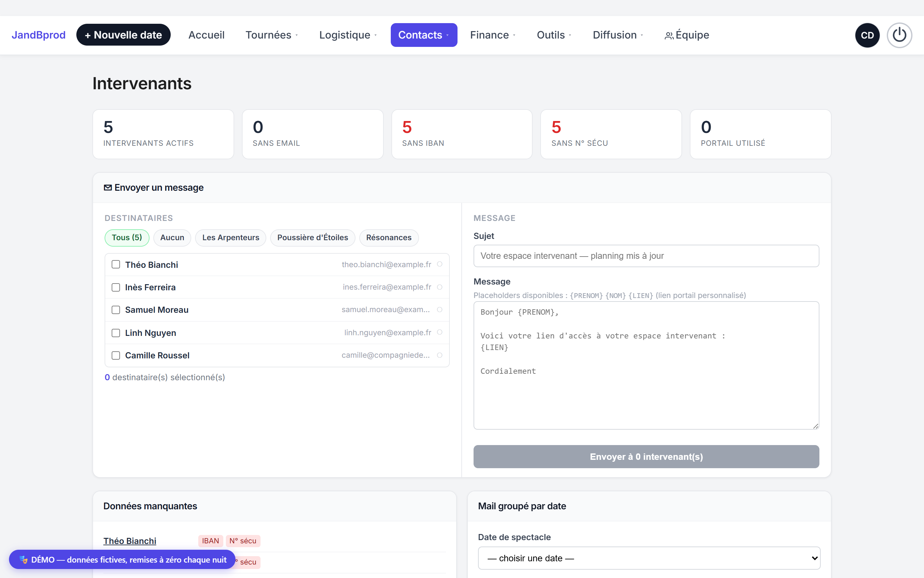
Task: Click the IBAN badge for Théo Bianchi
Action: (x=210, y=540)
